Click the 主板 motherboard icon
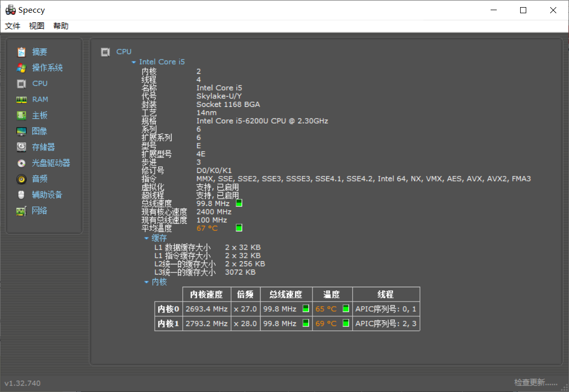This screenshot has height=392, width=569. [21, 115]
